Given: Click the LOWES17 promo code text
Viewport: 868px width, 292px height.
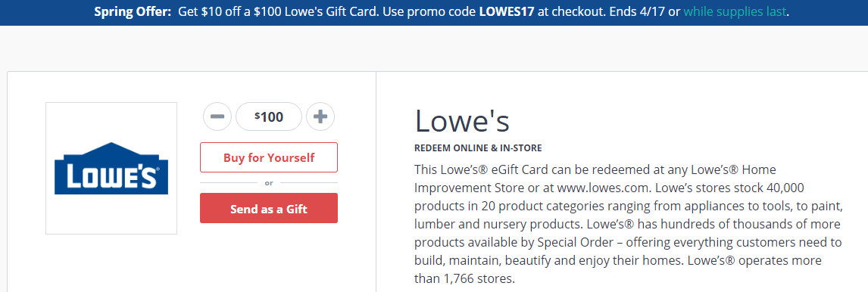Looking at the screenshot, I should click(x=507, y=11).
